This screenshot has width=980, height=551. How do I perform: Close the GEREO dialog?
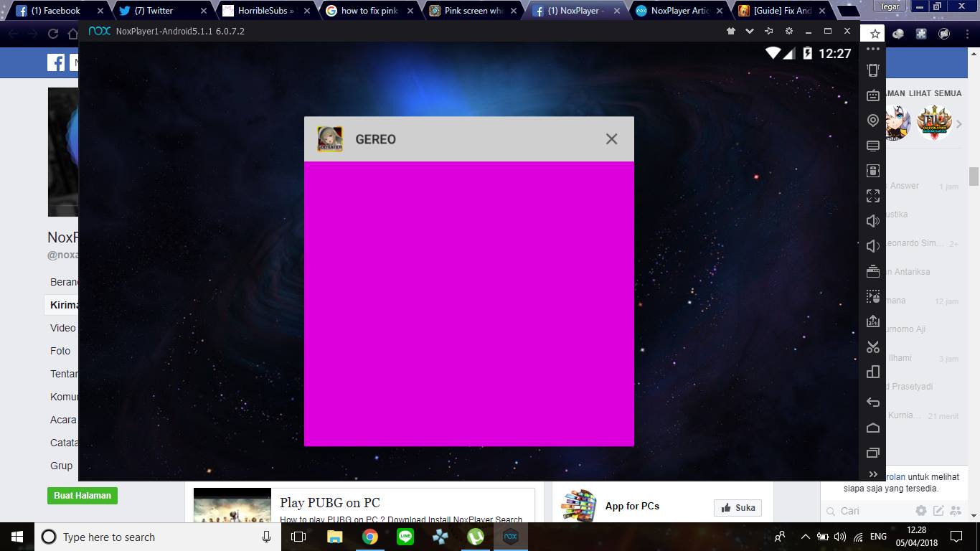click(x=611, y=139)
